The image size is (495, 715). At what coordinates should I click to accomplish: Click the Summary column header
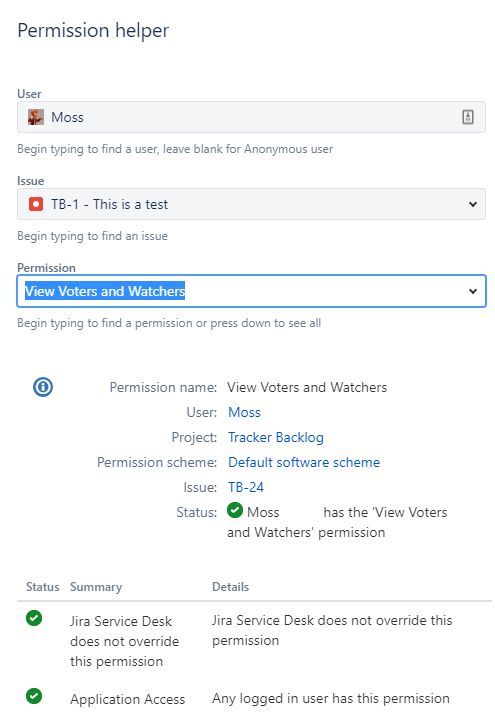[x=96, y=587]
